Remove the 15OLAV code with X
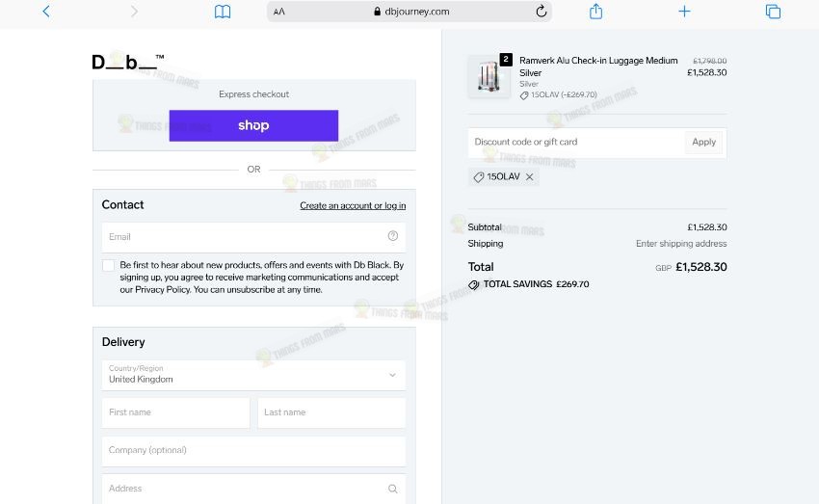The height and width of the screenshot is (504, 819). (x=530, y=177)
